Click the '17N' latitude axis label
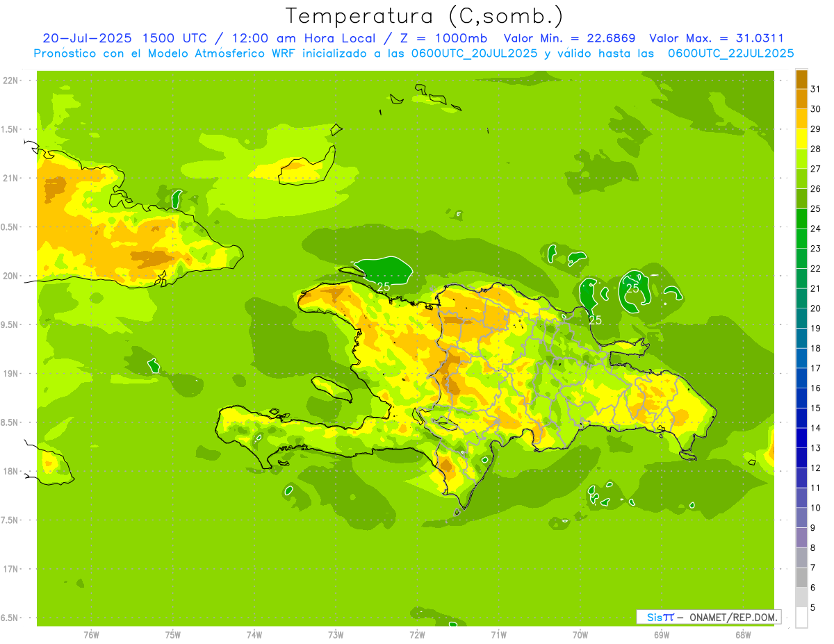Screen dimensions: 834x644 click(10, 569)
